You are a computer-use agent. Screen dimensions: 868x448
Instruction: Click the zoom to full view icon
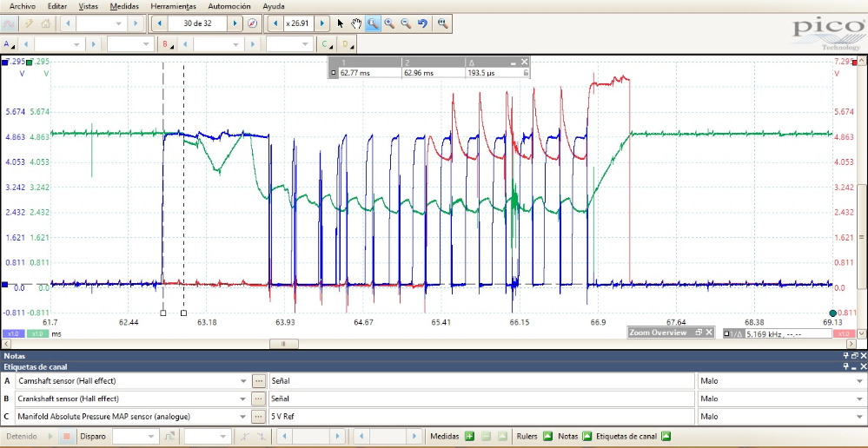(442, 23)
